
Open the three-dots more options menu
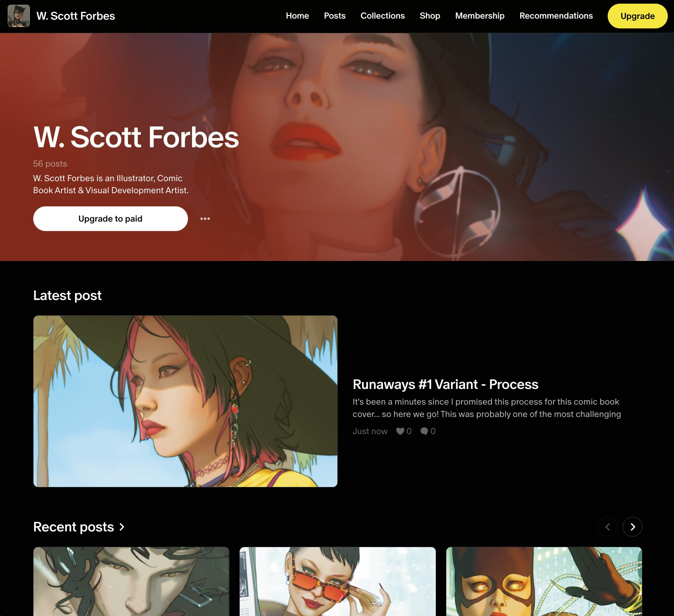coord(205,219)
